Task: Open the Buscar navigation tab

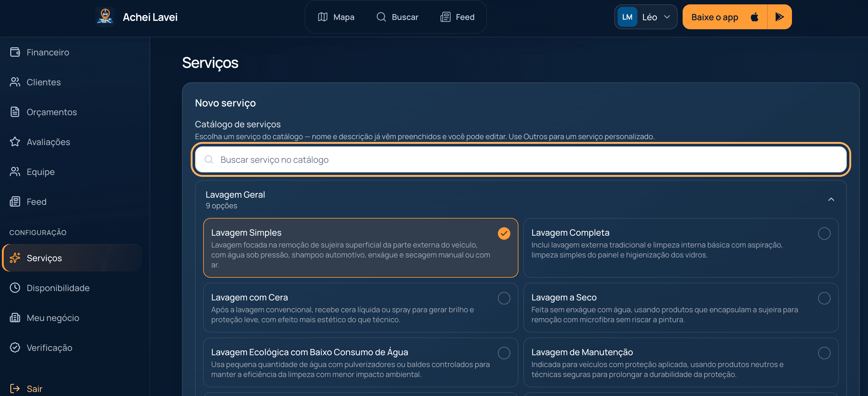Action: (397, 17)
